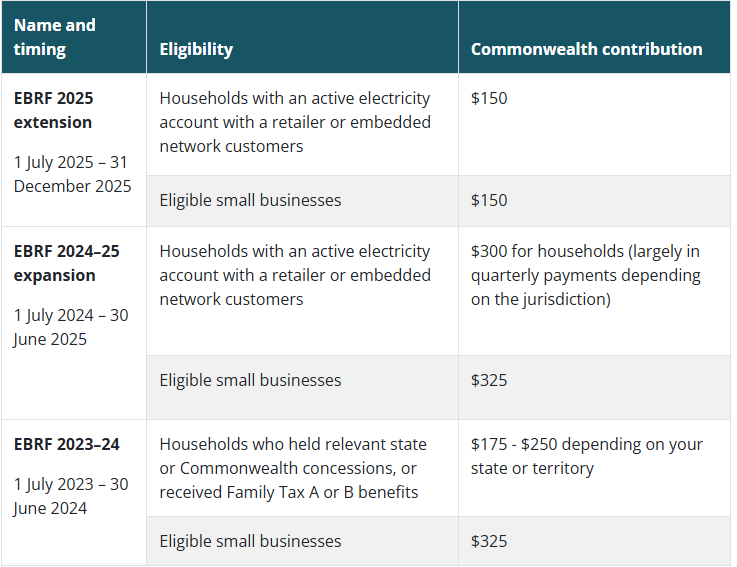Click households eligibility text in 2025 extension row
Image resolution: width=737 pixels, height=567 pixels.
pos(295,122)
